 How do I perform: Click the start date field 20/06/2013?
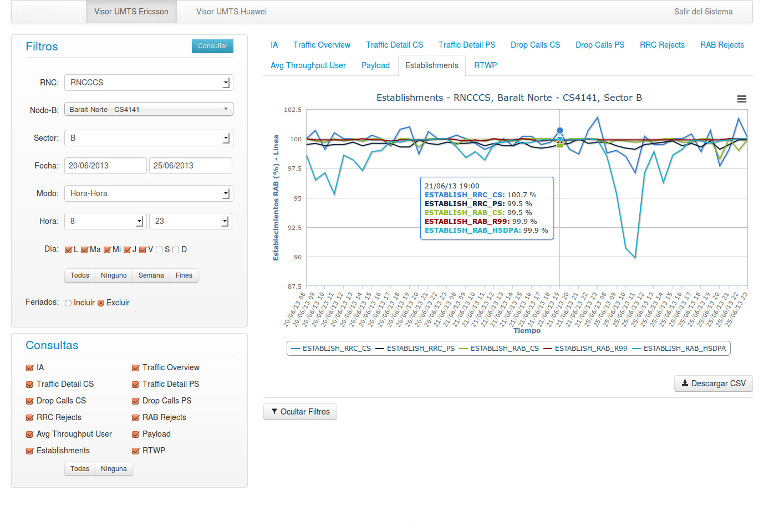point(105,166)
